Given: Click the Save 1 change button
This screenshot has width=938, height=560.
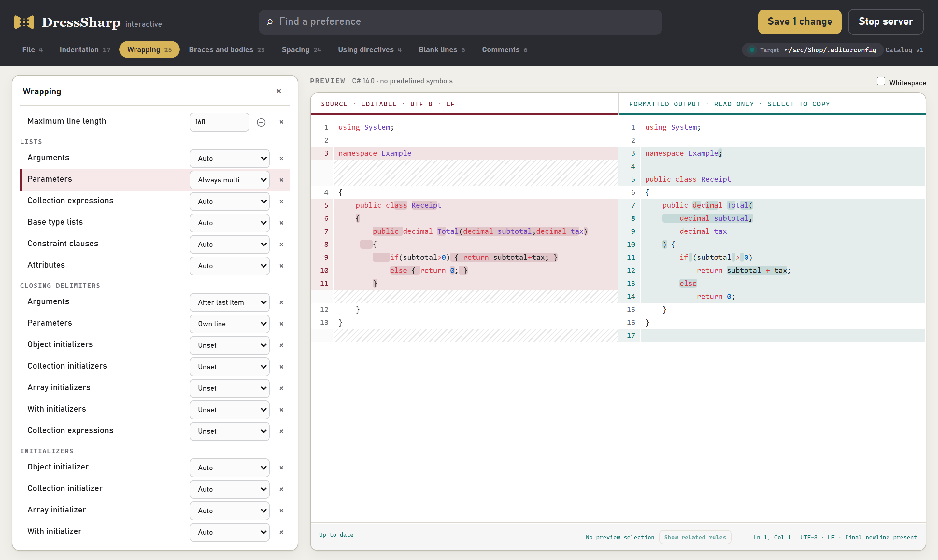Looking at the screenshot, I should point(800,22).
